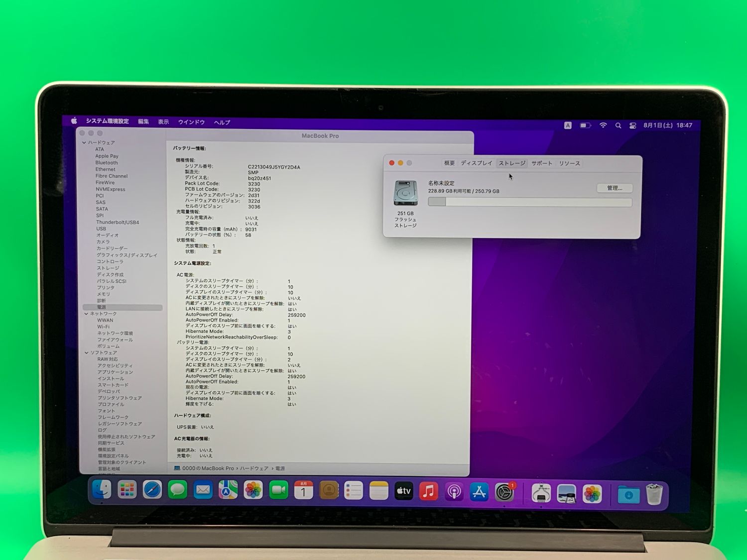The image size is (747, 560).
Task: Switch to the サポート tab
Action: tap(542, 163)
